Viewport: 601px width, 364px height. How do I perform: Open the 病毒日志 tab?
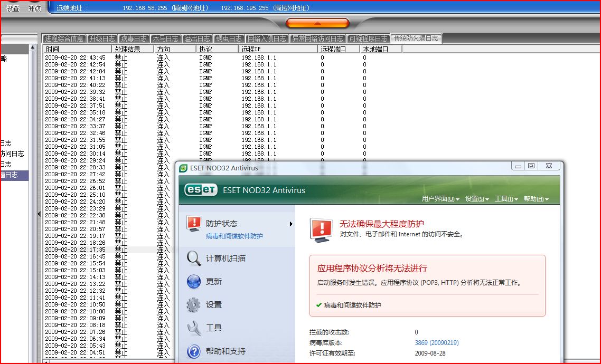click(x=134, y=39)
